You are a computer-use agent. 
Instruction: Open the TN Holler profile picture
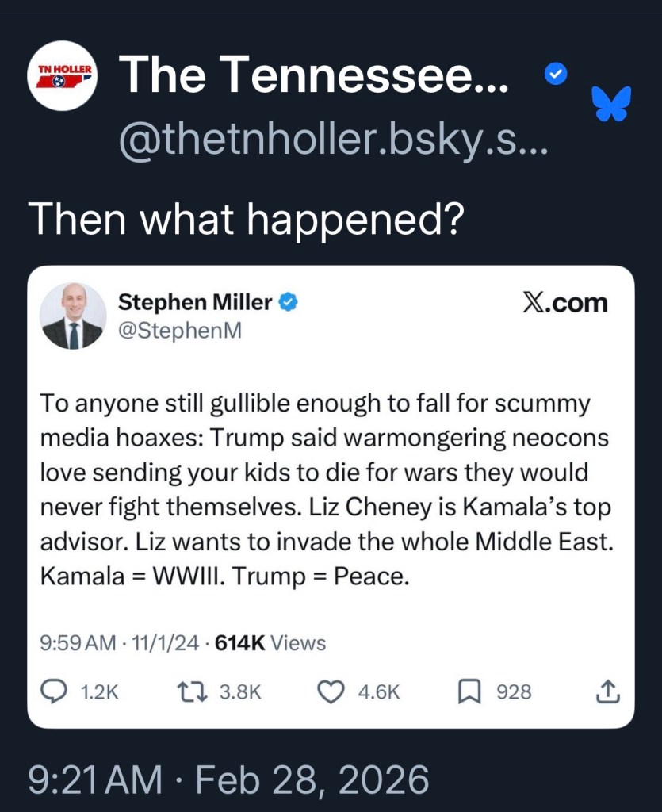[63, 76]
